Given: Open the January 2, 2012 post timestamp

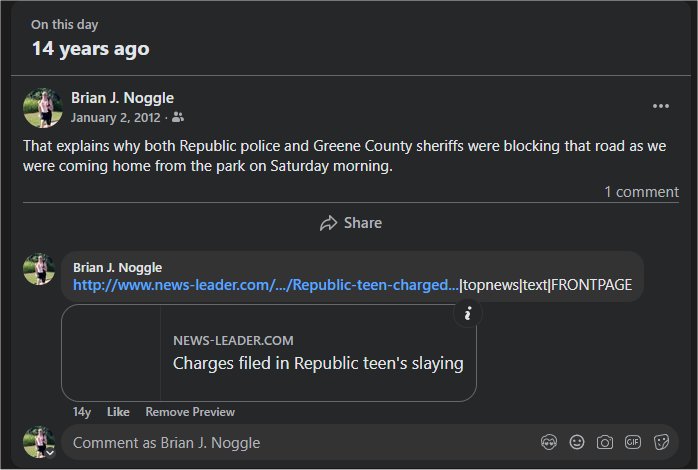Looking at the screenshot, I should (x=117, y=117).
